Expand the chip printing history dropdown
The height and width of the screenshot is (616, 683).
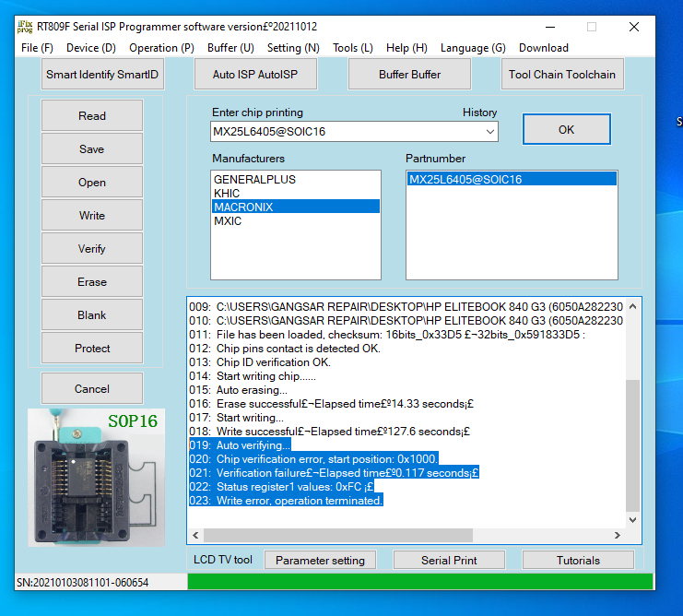point(489,132)
